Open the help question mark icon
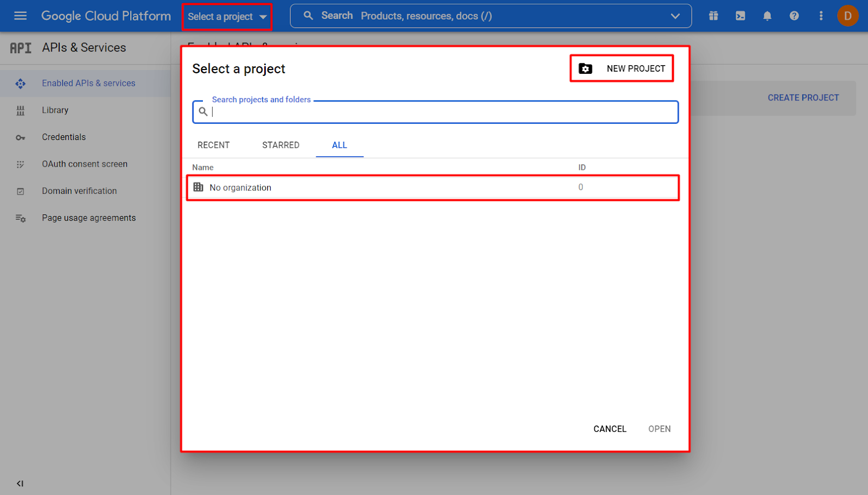This screenshot has height=495, width=868. coord(794,16)
